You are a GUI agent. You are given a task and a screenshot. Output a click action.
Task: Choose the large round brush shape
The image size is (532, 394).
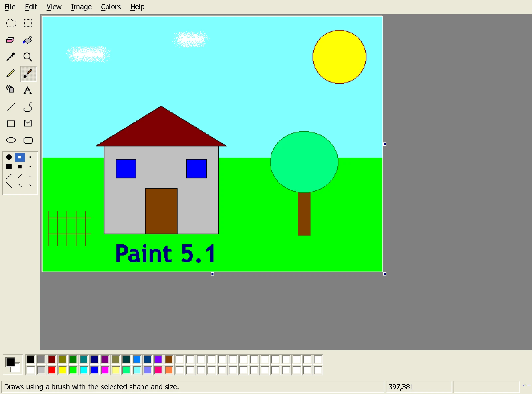pyautogui.click(x=9, y=157)
